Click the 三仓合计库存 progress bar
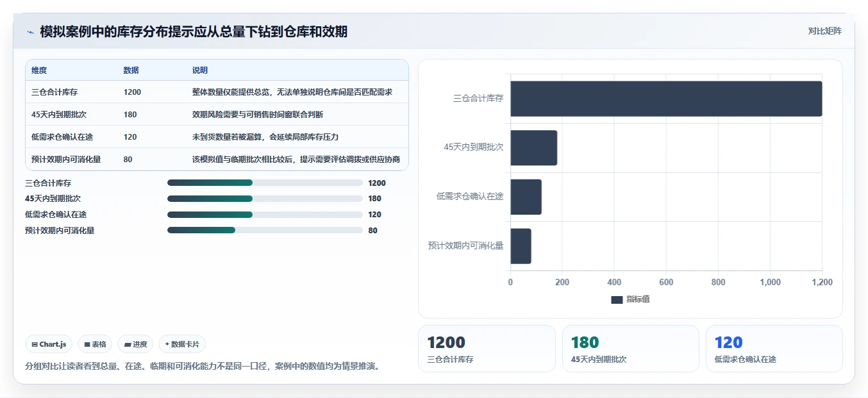The height and width of the screenshot is (398, 868). tap(265, 183)
